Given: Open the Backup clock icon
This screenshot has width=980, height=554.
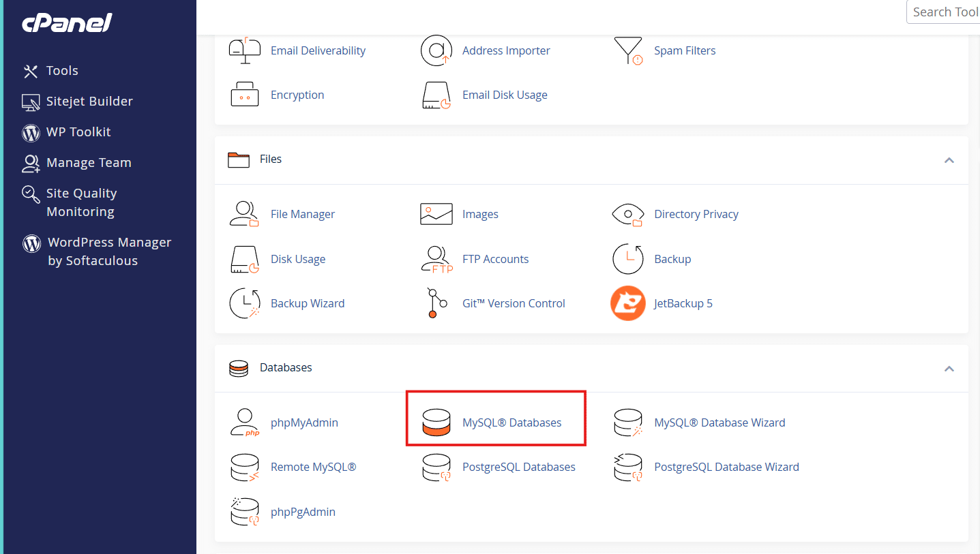Looking at the screenshot, I should [x=628, y=259].
